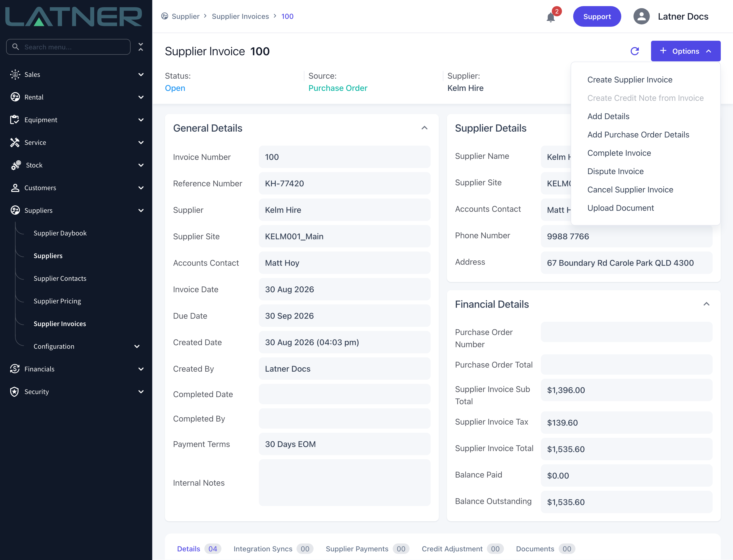Open the Documents tab
Viewport: 733px width, 560px height.
click(545, 549)
